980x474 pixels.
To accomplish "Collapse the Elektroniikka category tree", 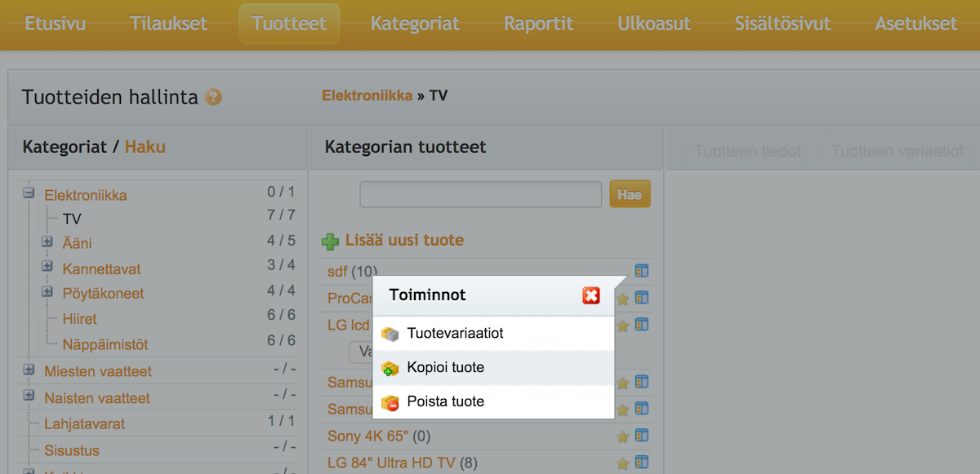I will (29, 194).
